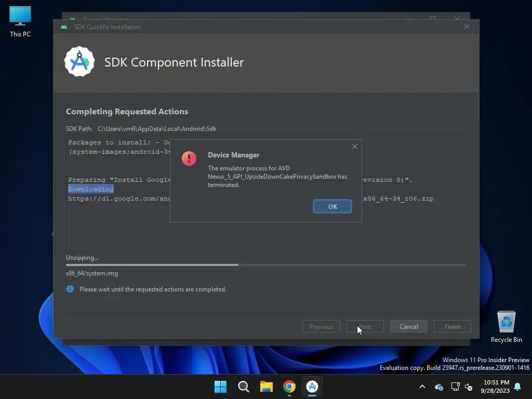The width and height of the screenshot is (532, 399).
Task: Click the Unzipping... status label
Action: click(83, 258)
